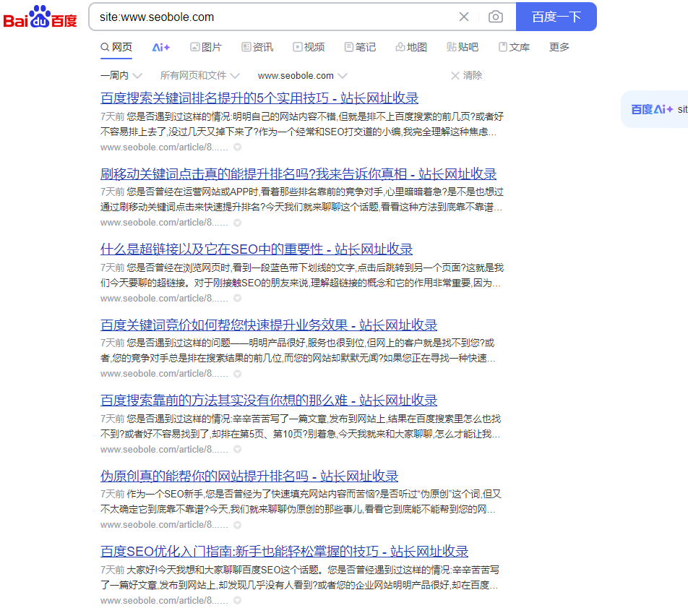
Task: Expand arrow icon beside URL under 百度关键词竞价 result
Action: pyautogui.click(x=237, y=374)
